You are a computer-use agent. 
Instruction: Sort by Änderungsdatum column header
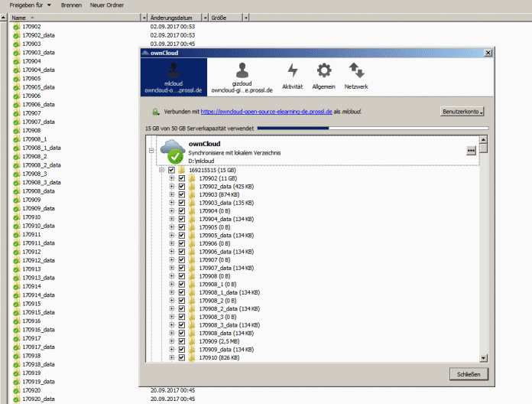[x=175, y=17]
